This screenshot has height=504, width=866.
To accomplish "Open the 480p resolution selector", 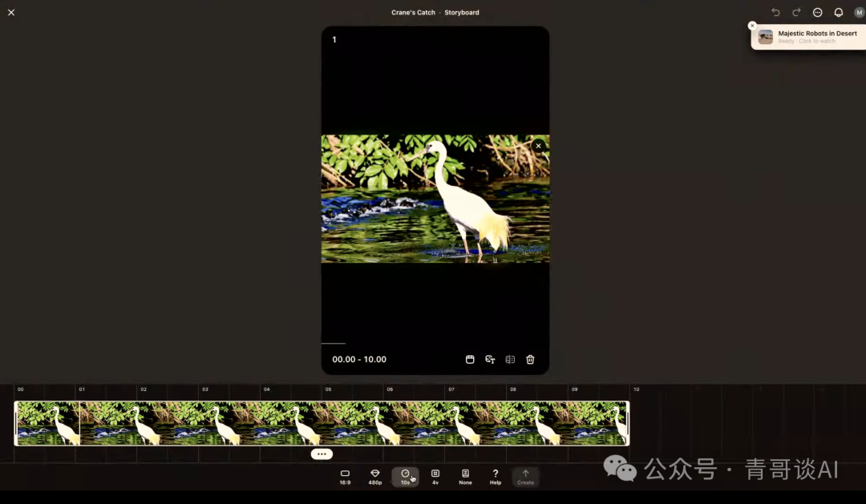I will 374,477.
